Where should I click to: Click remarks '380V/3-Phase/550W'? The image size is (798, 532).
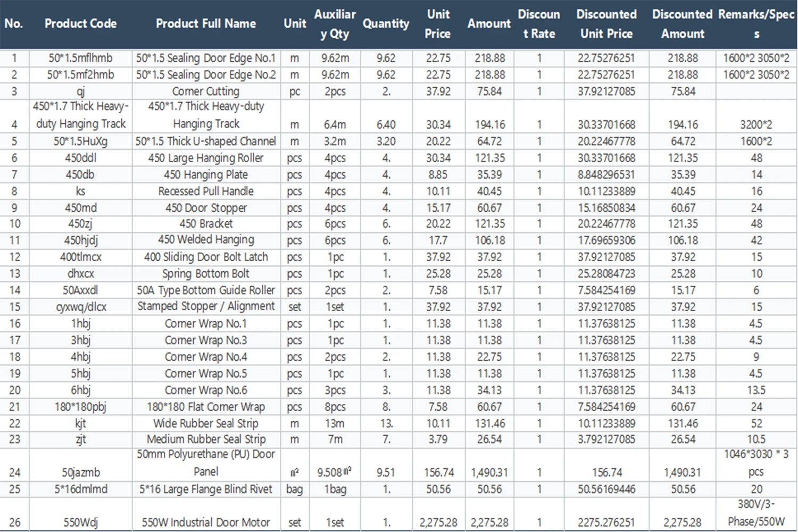tap(756, 513)
